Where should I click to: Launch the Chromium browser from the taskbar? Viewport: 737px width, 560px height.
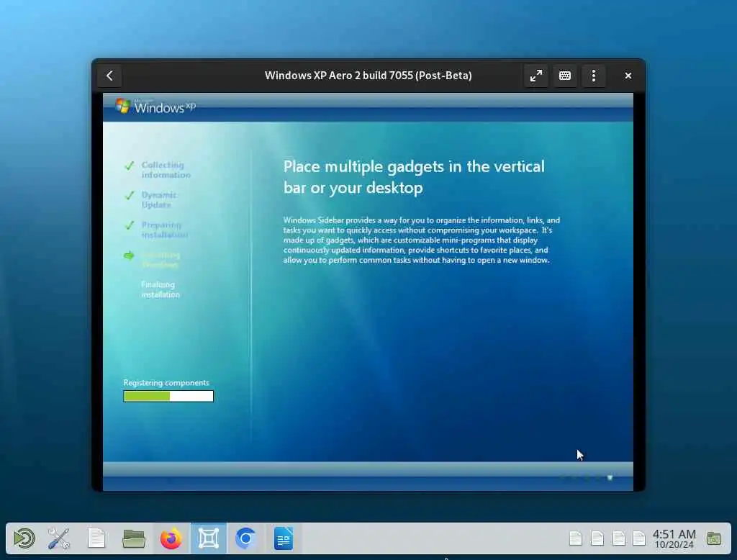(x=245, y=538)
